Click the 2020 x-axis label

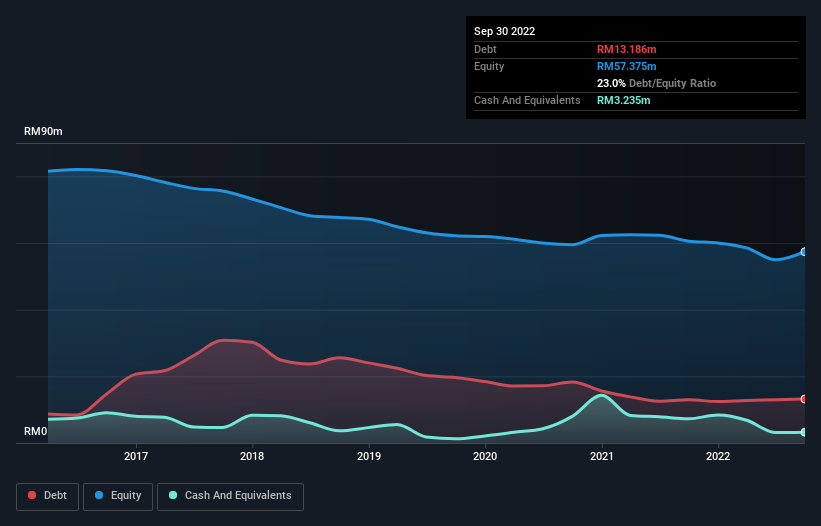485,456
